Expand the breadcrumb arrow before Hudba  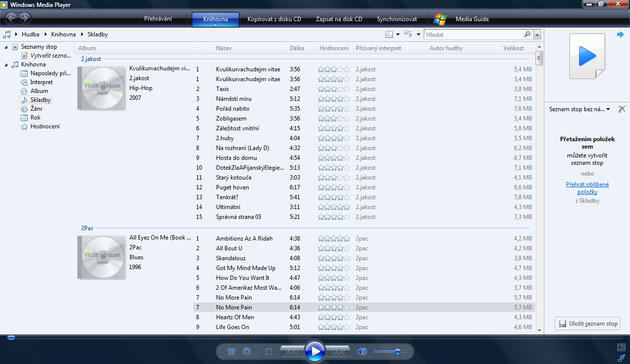(x=17, y=34)
